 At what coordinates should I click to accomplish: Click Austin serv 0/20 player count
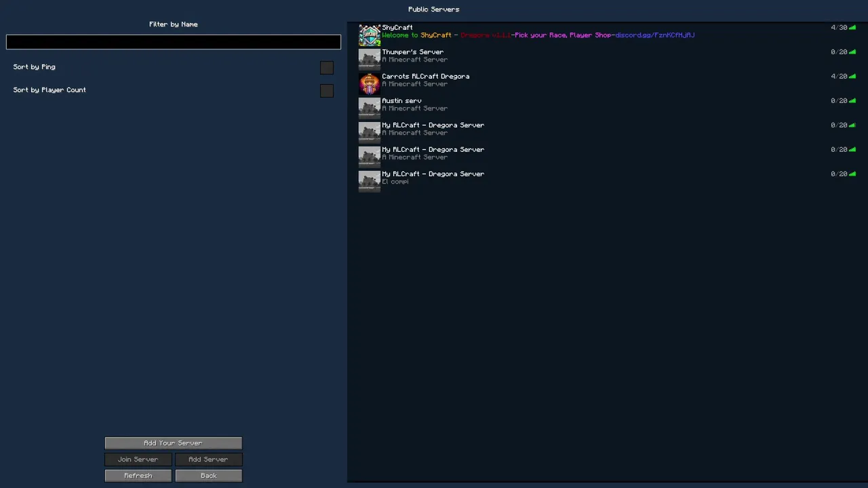point(839,101)
